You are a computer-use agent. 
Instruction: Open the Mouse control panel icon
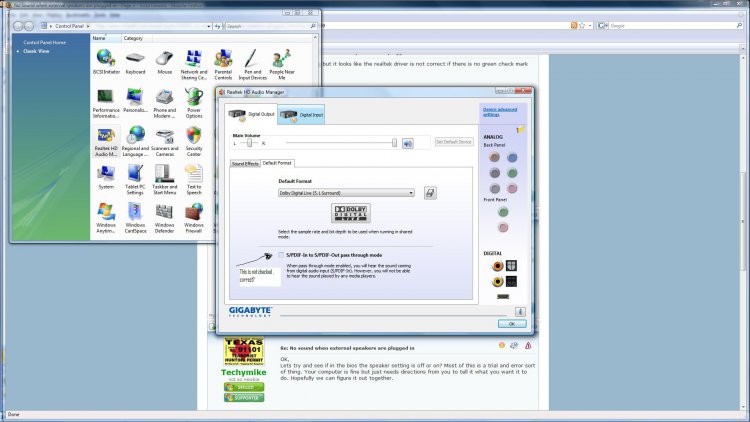point(165,62)
